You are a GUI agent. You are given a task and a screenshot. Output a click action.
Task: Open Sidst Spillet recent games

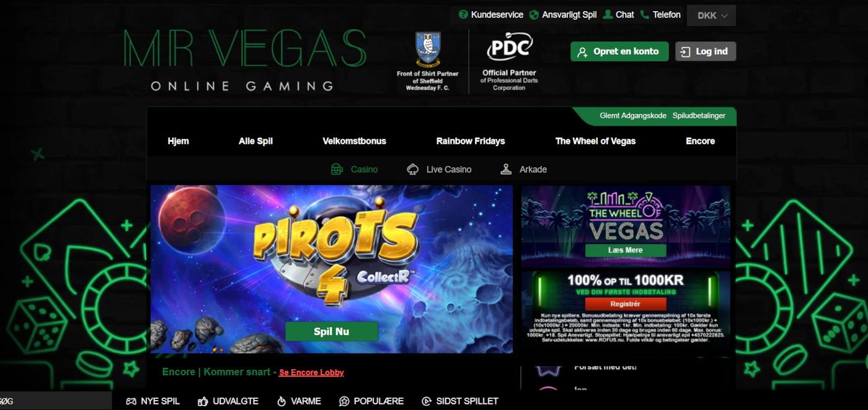pos(459,401)
